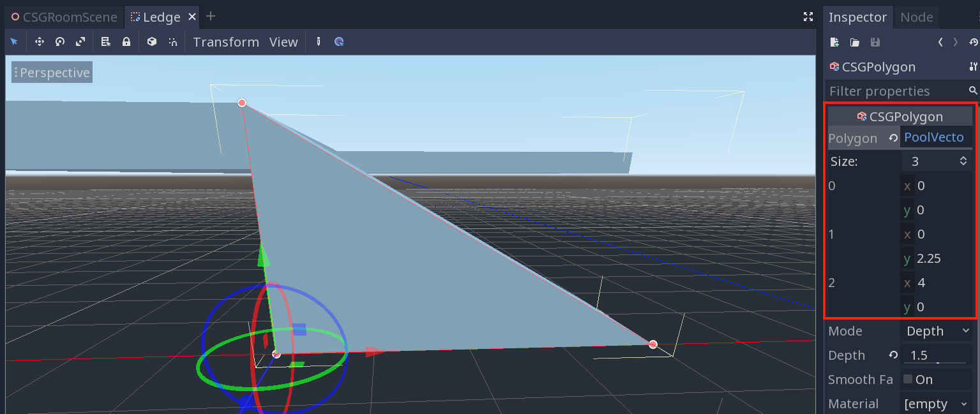This screenshot has width=980, height=414.
Task: Click the PoolVector polygon value button
Action: point(936,137)
